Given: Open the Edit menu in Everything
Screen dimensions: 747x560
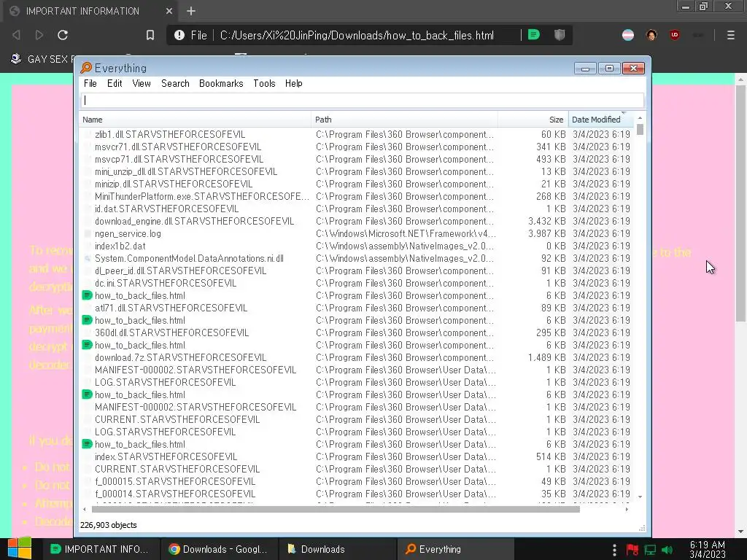Looking at the screenshot, I should 115,83.
